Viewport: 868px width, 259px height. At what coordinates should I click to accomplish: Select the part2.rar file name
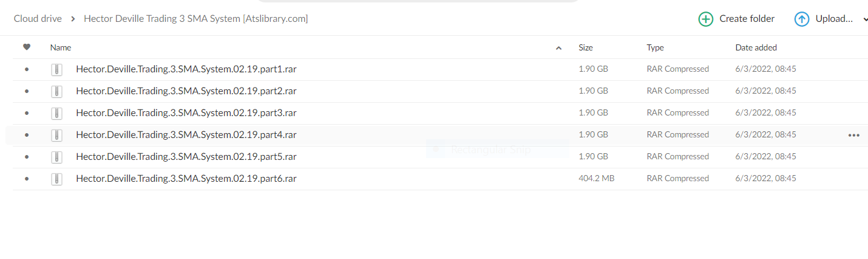(x=186, y=91)
